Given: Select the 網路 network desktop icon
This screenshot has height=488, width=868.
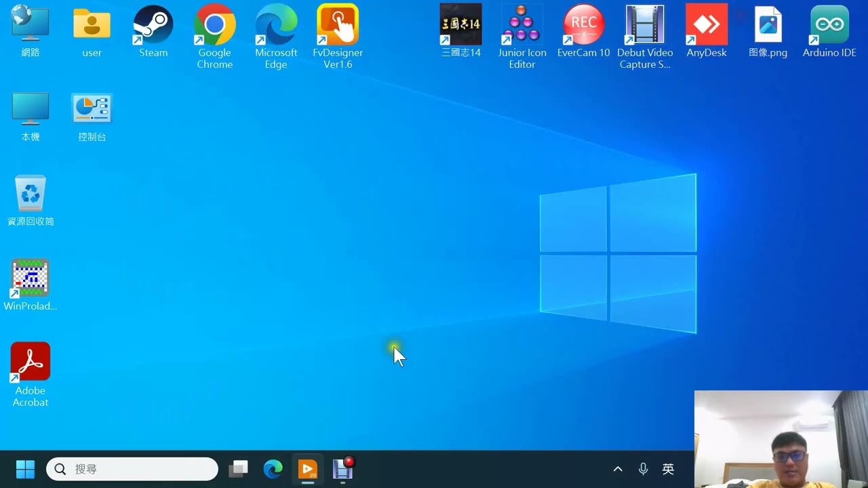Looking at the screenshot, I should coord(31,30).
